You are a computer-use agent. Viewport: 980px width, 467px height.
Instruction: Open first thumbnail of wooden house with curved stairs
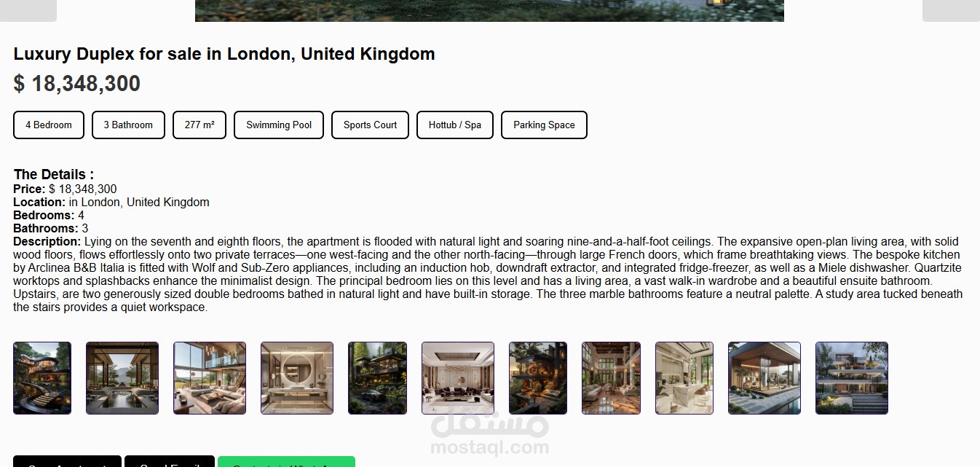(42, 378)
